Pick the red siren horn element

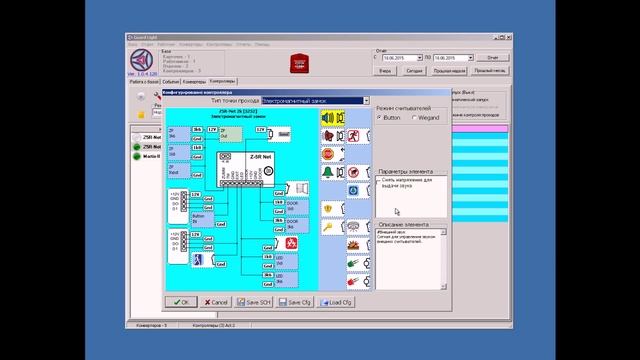click(x=333, y=136)
